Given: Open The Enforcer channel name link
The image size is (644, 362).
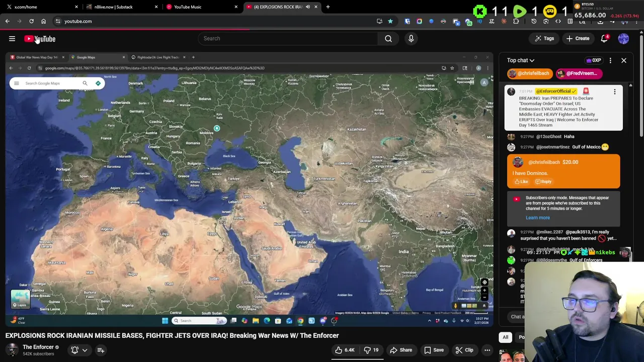Looking at the screenshot, I should [x=38, y=347].
